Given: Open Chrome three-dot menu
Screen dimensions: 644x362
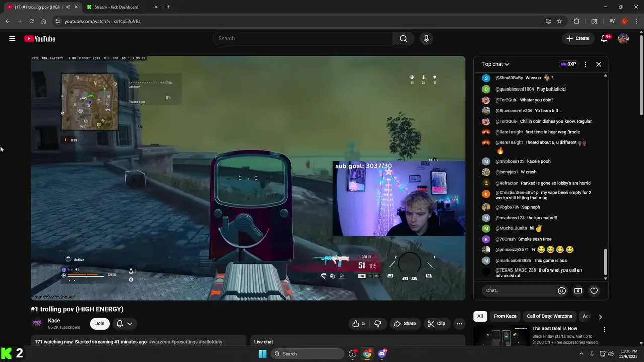Looking at the screenshot, I should click(636, 21).
